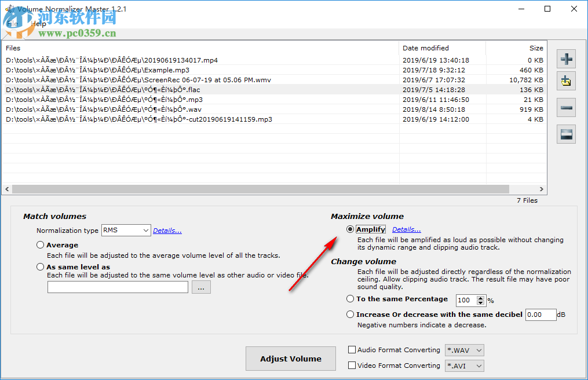Click the add folder icon
The width and height of the screenshot is (588, 380).
(566, 81)
